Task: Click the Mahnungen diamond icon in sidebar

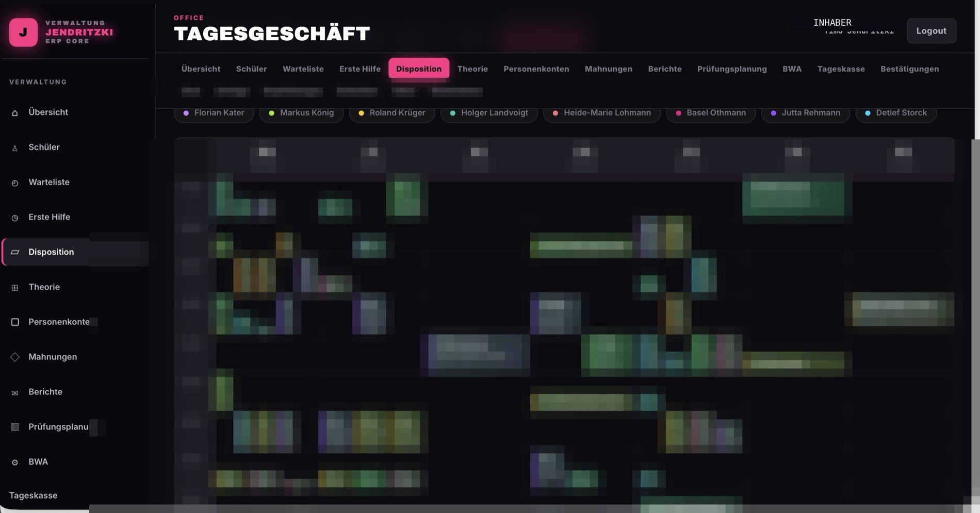Action: pyautogui.click(x=15, y=357)
